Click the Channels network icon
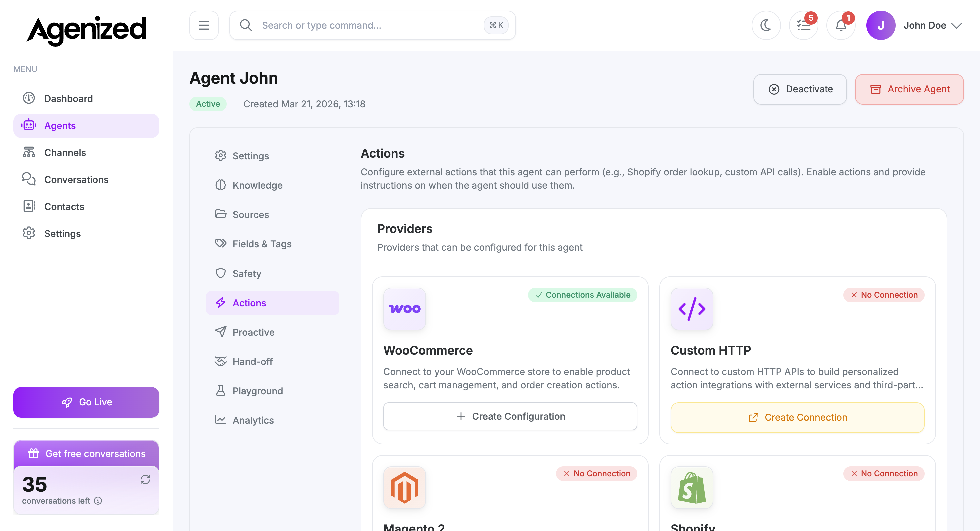 tap(29, 152)
